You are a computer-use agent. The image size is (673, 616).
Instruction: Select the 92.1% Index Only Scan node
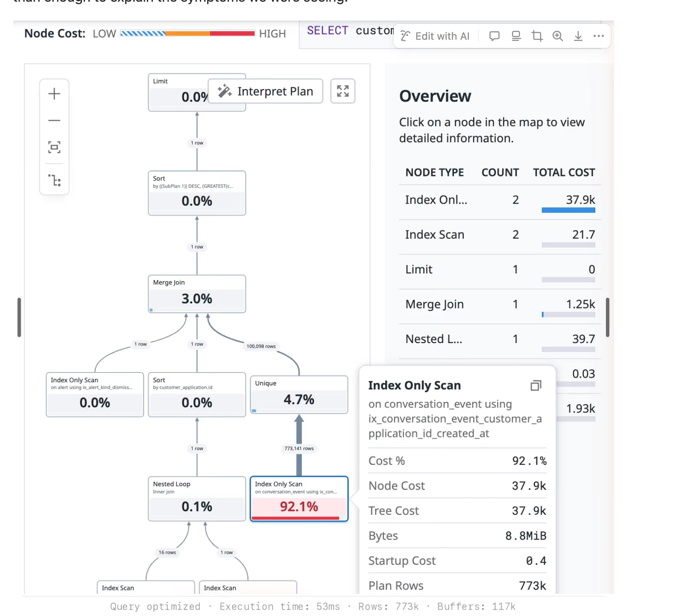click(299, 499)
